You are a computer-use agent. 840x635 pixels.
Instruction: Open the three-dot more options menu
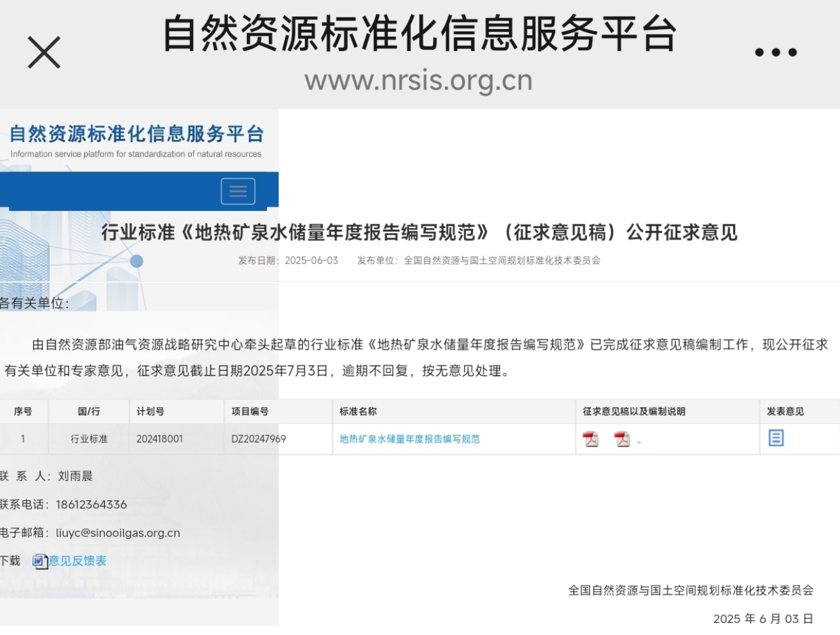pyautogui.click(x=775, y=52)
